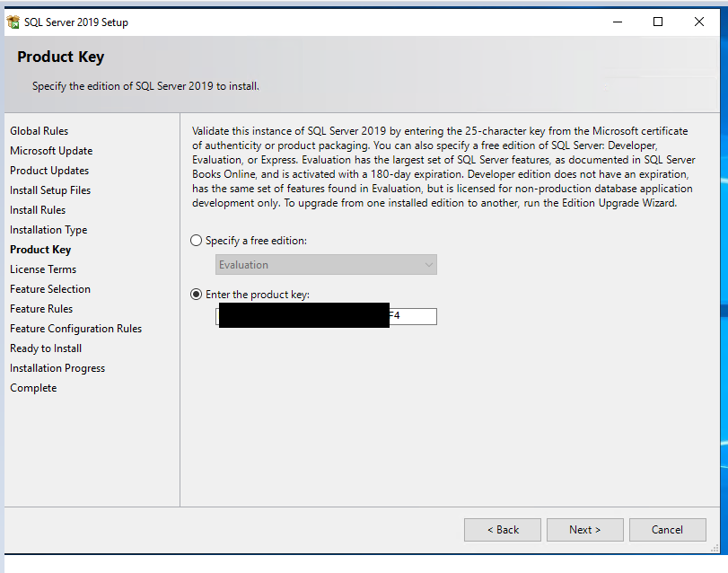Click 'Complete' step in sidebar

pos(33,388)
